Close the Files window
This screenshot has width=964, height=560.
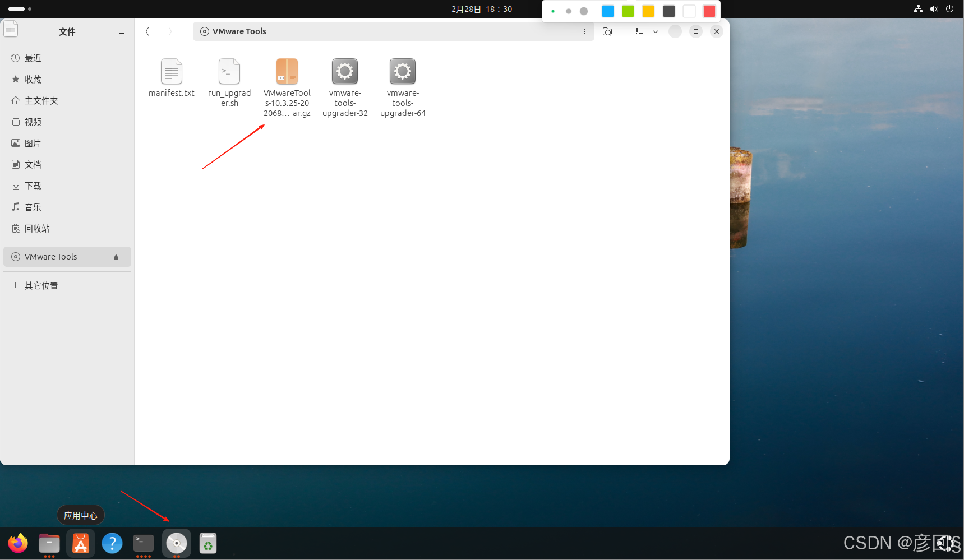(717, 31)
